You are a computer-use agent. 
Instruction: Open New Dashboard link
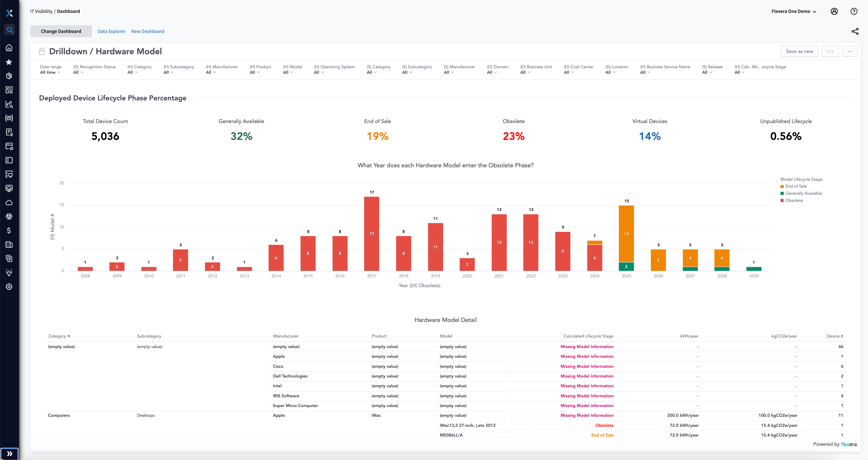point(148,31)
